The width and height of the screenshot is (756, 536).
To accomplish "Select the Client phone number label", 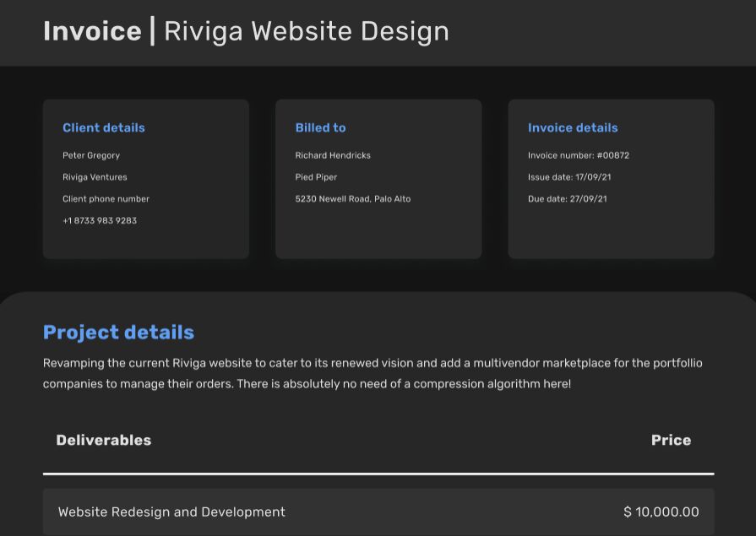I will [106, 198].
